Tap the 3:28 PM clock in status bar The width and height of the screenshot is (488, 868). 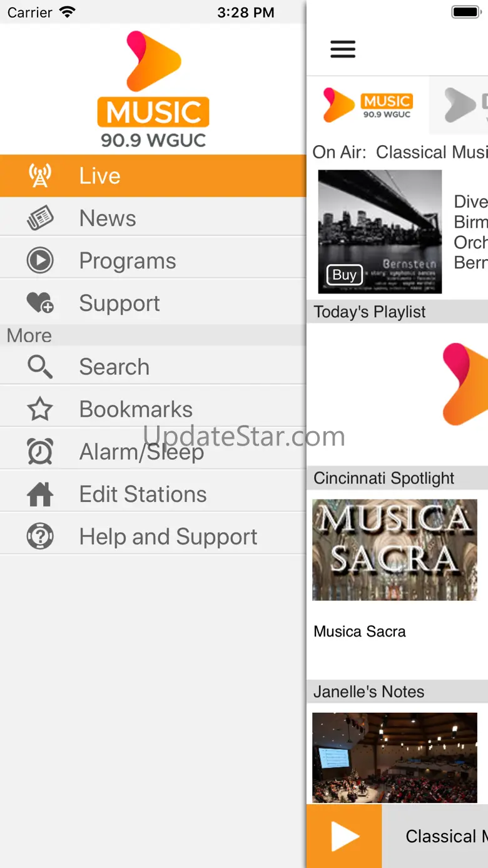[245, 13]
